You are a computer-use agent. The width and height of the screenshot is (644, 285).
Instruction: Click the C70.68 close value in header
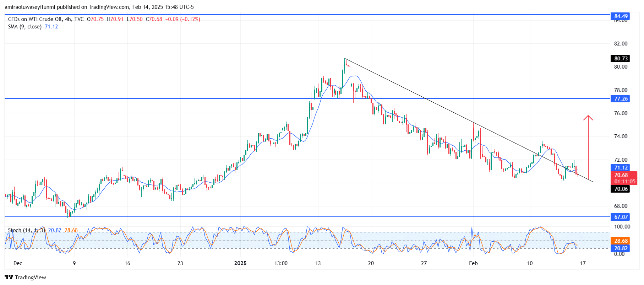point(154,19)
